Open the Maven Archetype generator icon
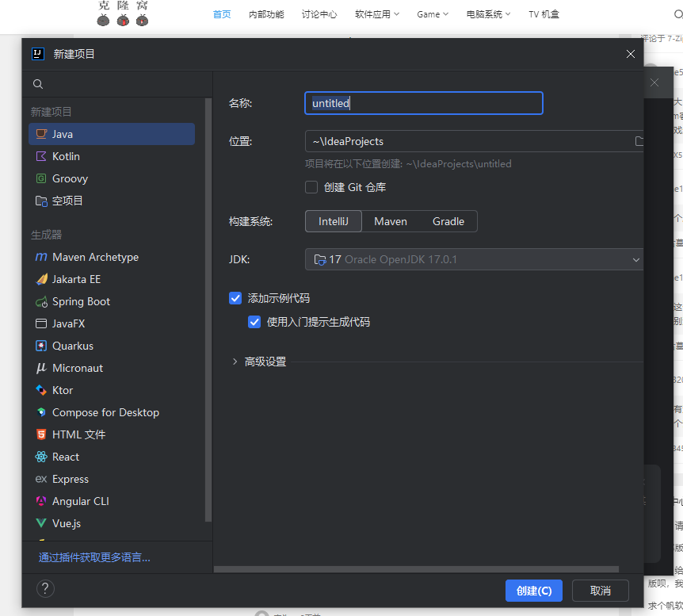The width and height of the screenshot is (683, 616). pyautogui.click(x=41, y=257)
